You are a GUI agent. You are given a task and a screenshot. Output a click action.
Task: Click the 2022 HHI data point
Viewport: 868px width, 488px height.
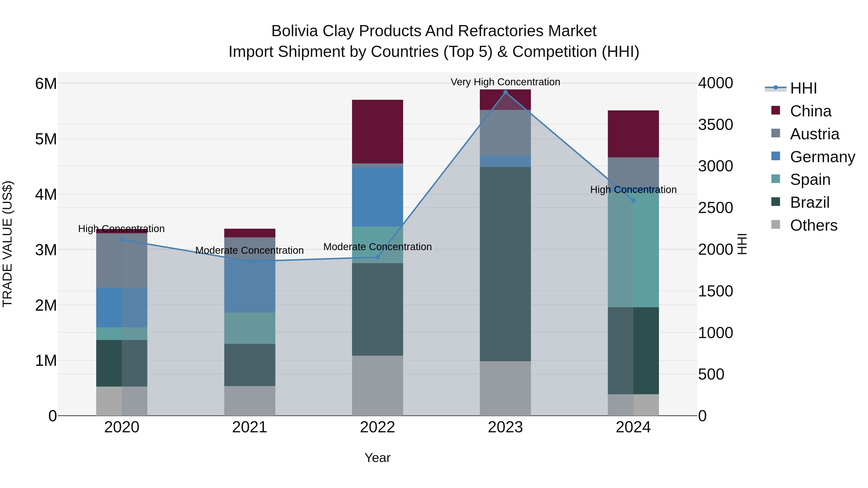pyautogui.click(x=377, y=257)
